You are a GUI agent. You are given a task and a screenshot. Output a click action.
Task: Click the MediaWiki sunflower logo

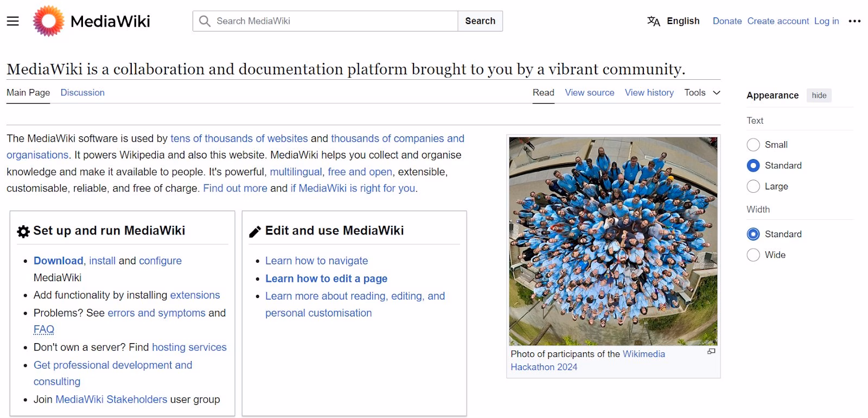(48, 21)
